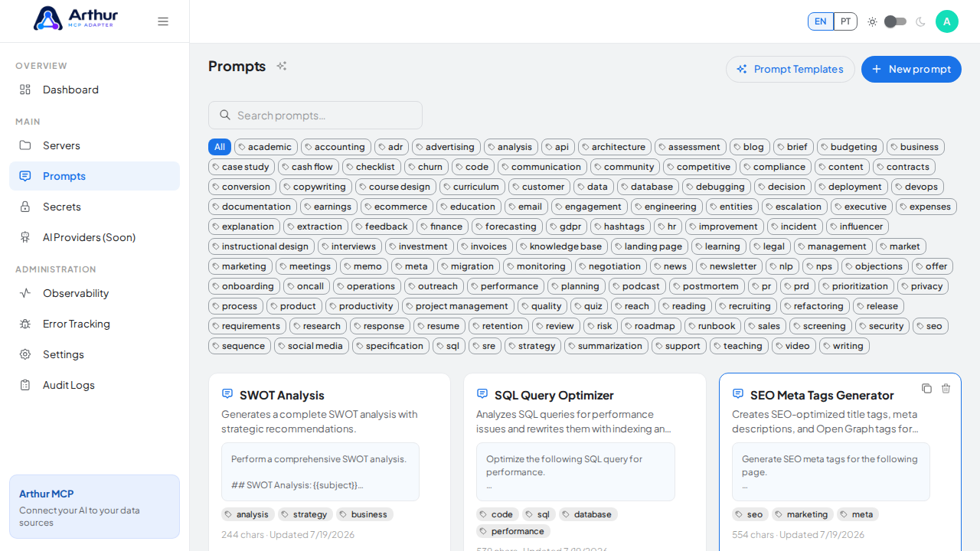Screen dimensions: 980x551
Task: Click the performance tag on SQL card
Action: coord(513,531)
